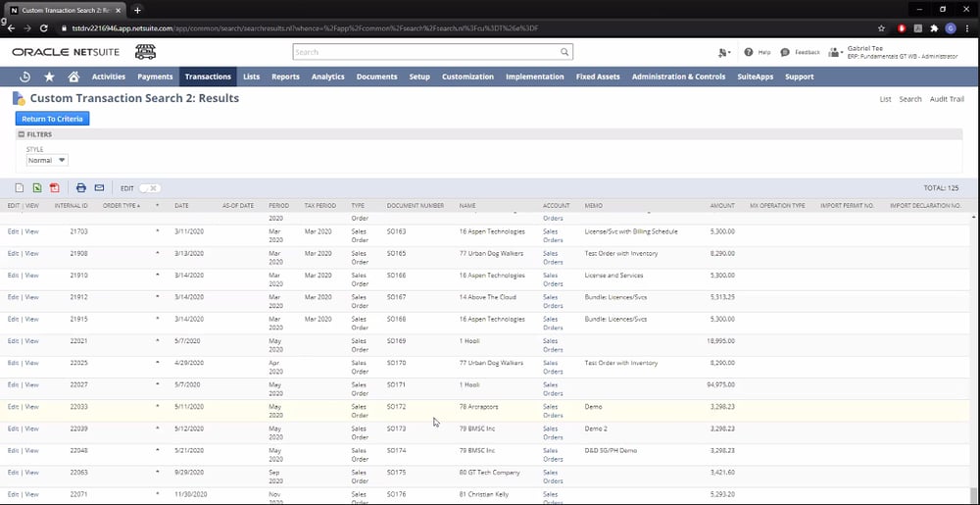Sort by the INTERNAL ID column header
980x505 pixels.
(x=72, y=206)
